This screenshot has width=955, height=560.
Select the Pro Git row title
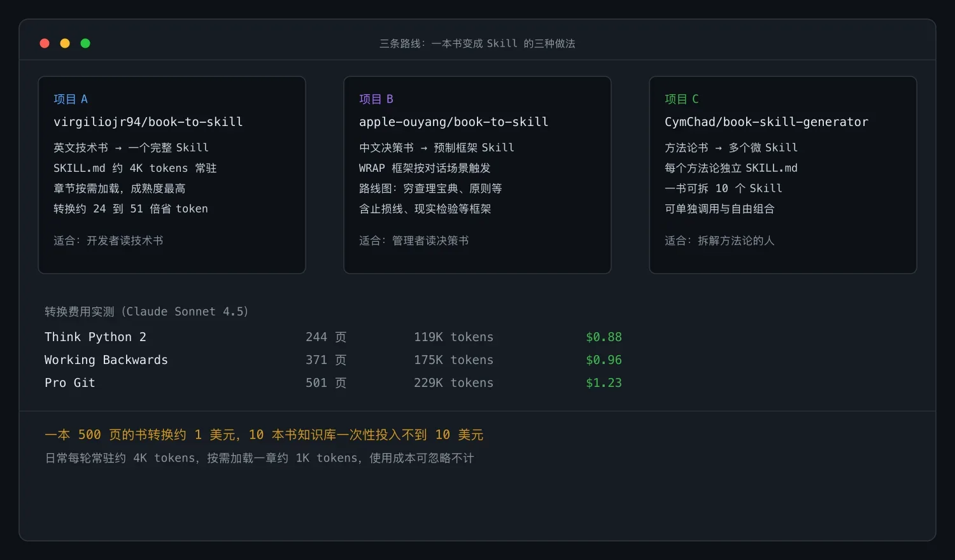(70, 383)
